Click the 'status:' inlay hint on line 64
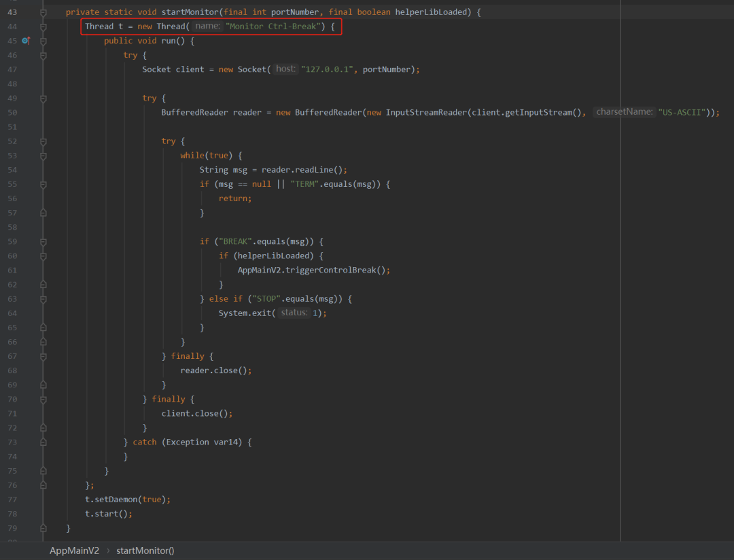Image resolution: width=734 pixels, height=560 pixels. pos(294,313)
